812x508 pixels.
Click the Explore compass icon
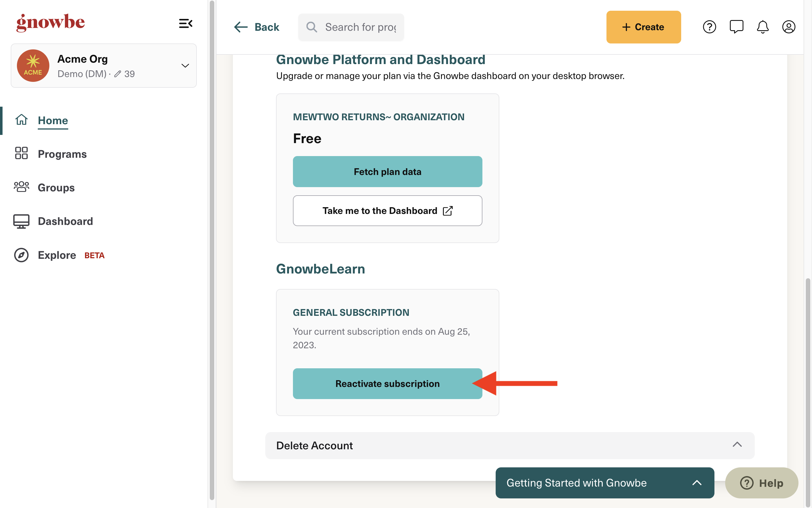click(x=21, y=255)
